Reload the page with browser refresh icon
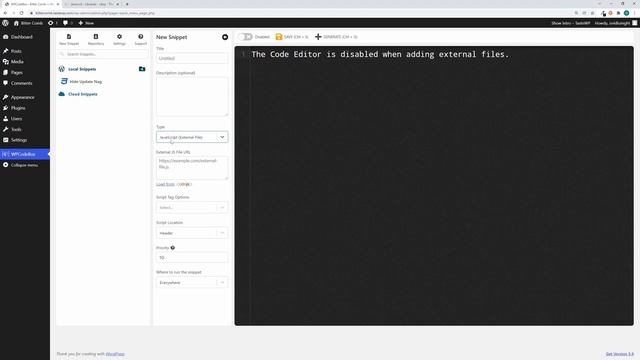Viewport: 640px width, 360px height. [x=21, y=13]
